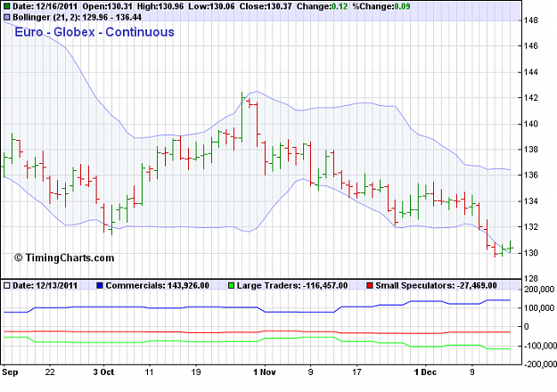557x392 pixels.
Task: Click the 22 date axis label
Action: coord(50,372)
